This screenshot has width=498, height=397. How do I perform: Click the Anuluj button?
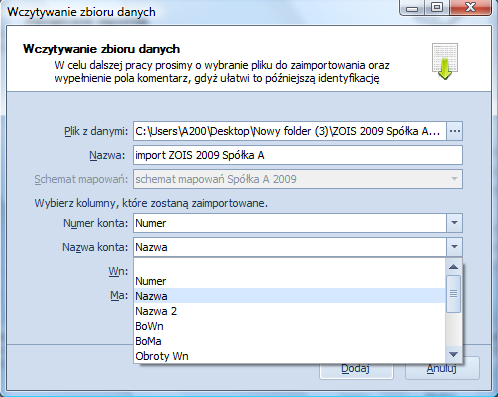442,369
